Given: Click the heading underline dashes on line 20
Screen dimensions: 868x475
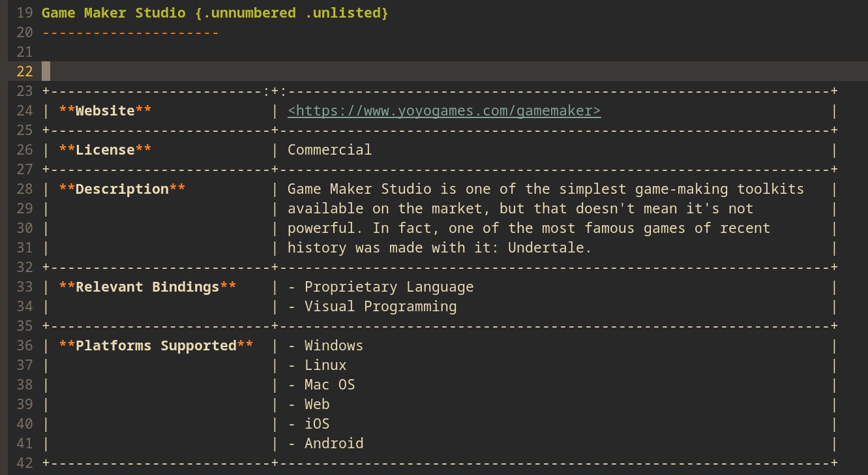Looking at the screenshot, I should click(130, 33).
